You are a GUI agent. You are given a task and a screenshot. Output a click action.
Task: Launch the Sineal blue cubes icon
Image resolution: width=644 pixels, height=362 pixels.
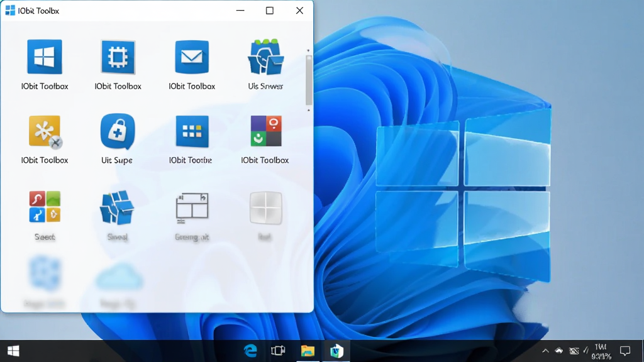click(117, 207)
